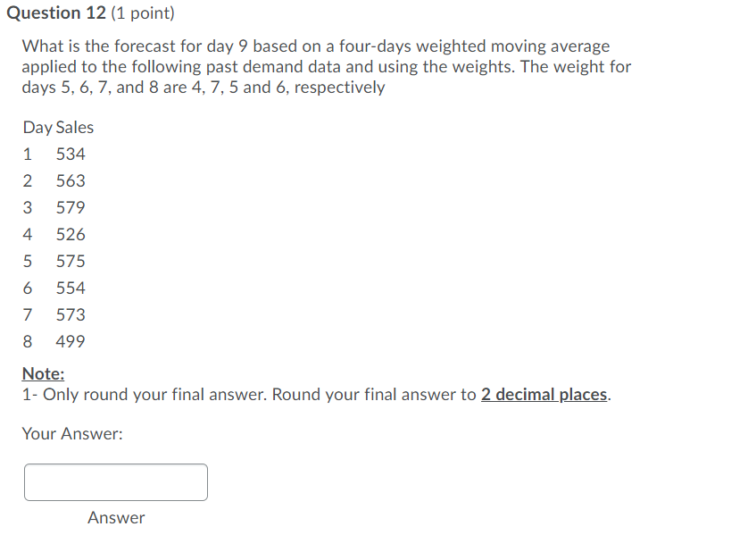756x535 pixels.
Task: Click inside the answer input box
Action: 115,481
